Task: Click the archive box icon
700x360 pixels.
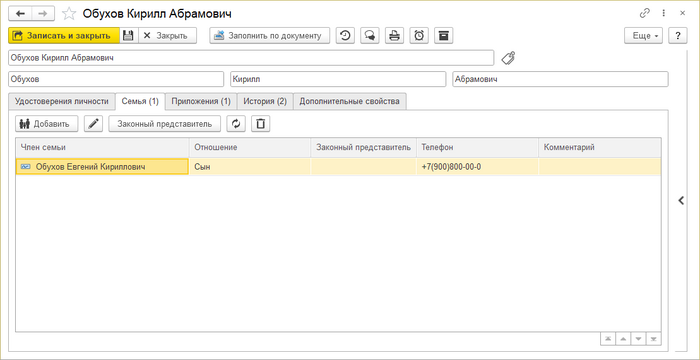Action: tap(443, 36)
